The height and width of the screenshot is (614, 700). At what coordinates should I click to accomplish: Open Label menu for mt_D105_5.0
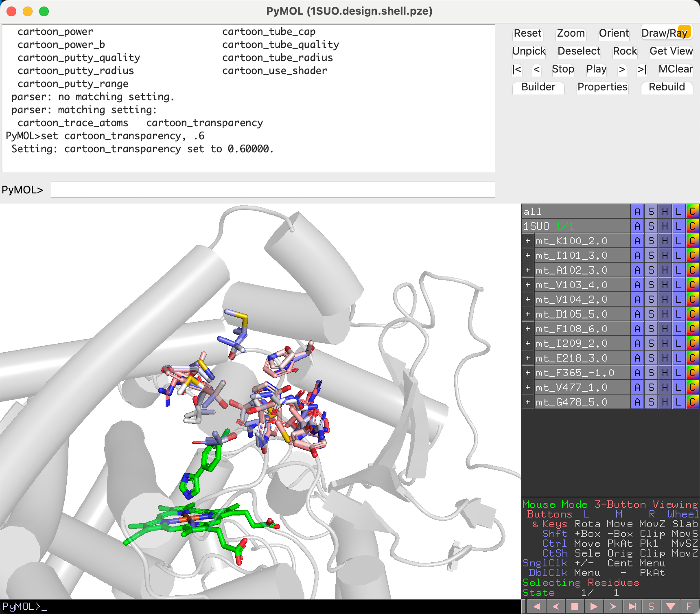[x=678, y=314]
